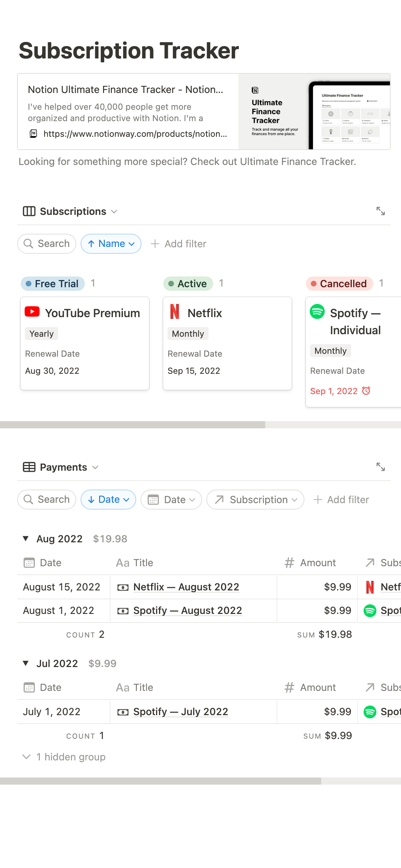Click the Netflix icon in the August 15 row
The width and height of the screenshot is (401, 868).
370,587
